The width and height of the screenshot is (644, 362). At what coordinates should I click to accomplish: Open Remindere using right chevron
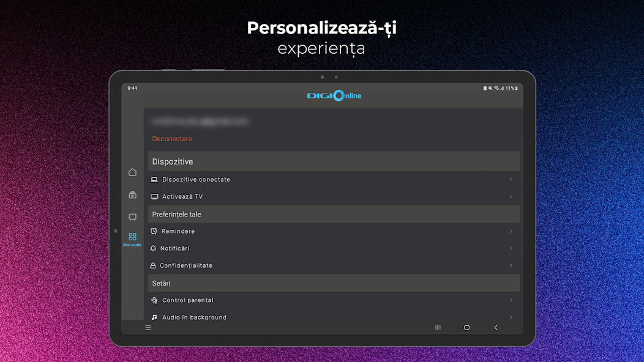coord(511,231)
